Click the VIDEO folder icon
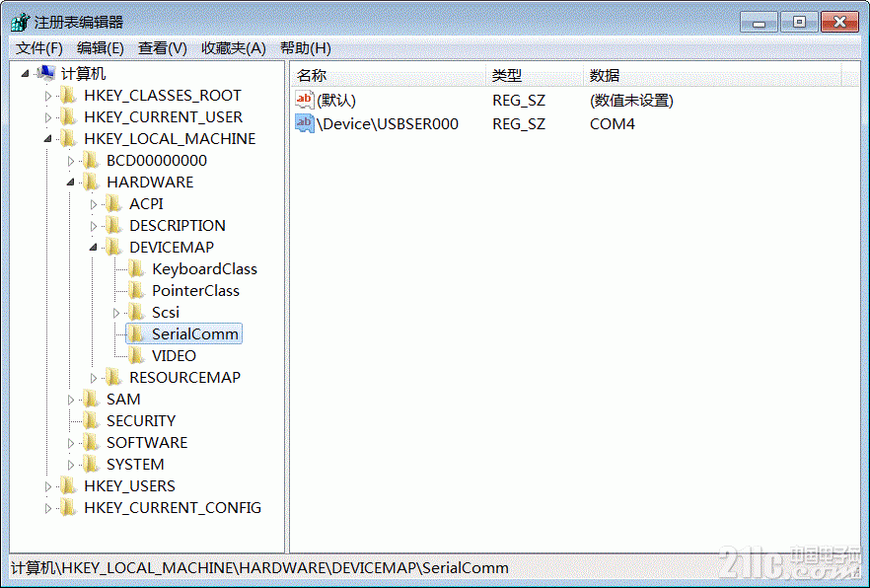Viewport: 870px width, 588px height. pos(136,355)
